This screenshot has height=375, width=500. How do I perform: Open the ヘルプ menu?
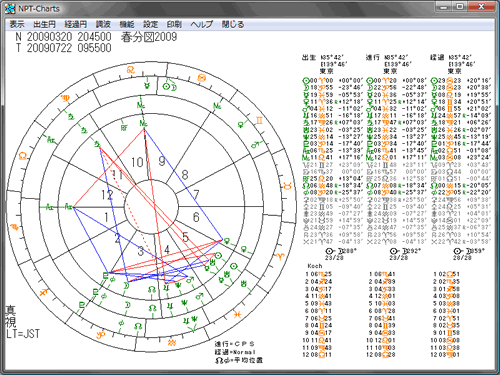pyautogui.click(x=201, y=24)
